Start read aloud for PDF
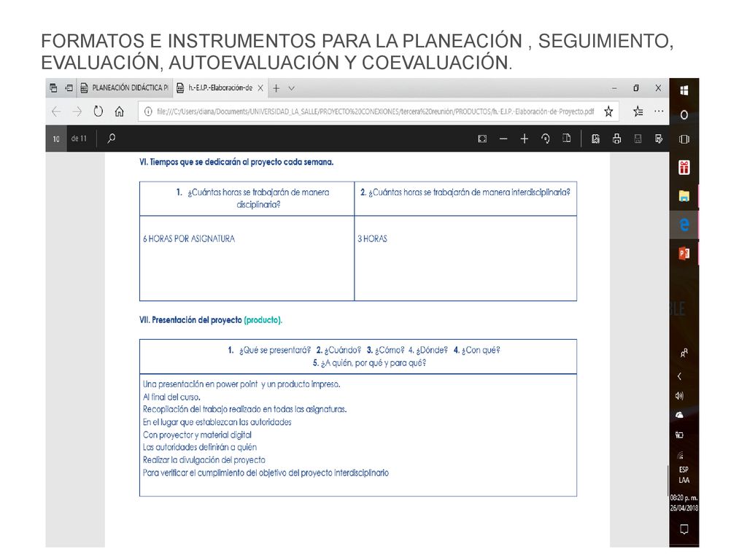This screenshot has height=560, width=747. pyautogui.click(x=595, y=139)
